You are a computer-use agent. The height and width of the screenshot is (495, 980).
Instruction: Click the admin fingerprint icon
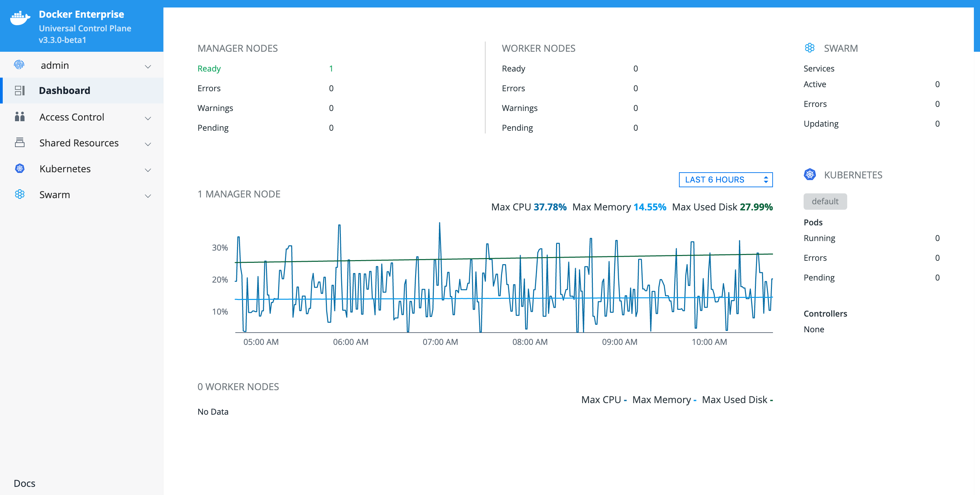pyautogui.click(x=19, y=65)
